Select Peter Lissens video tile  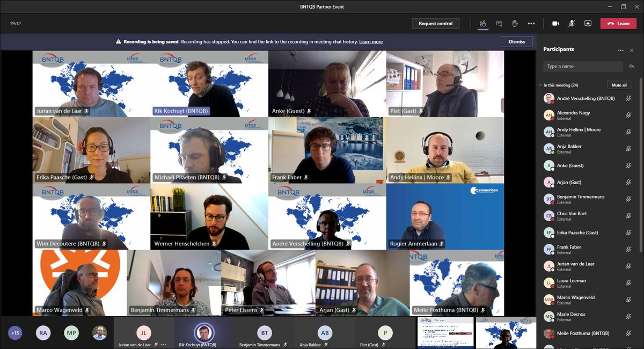click(268, 283)
